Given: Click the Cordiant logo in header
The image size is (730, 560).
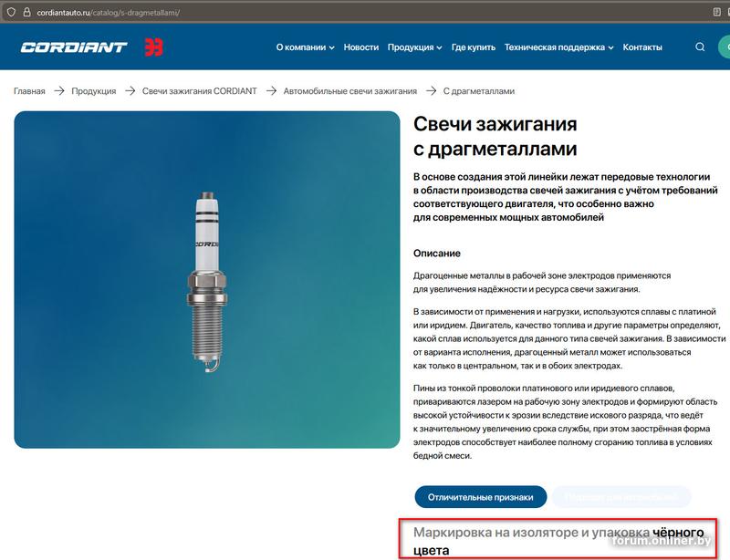Looking at the screenshot, I should pos(74,47).
